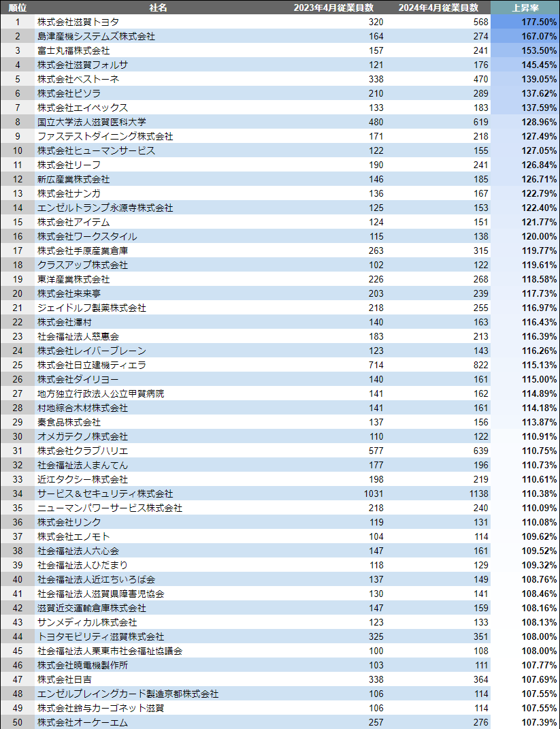This screenshot has width=560, height=729.
Task: Select 株式会社オーケーエム cell
Action: (159, 722)
